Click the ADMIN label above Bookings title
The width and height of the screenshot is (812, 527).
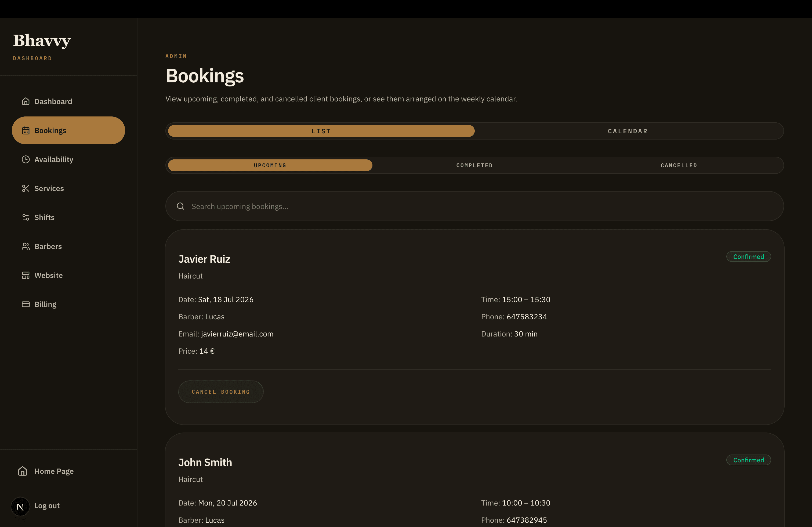(176, 56)
